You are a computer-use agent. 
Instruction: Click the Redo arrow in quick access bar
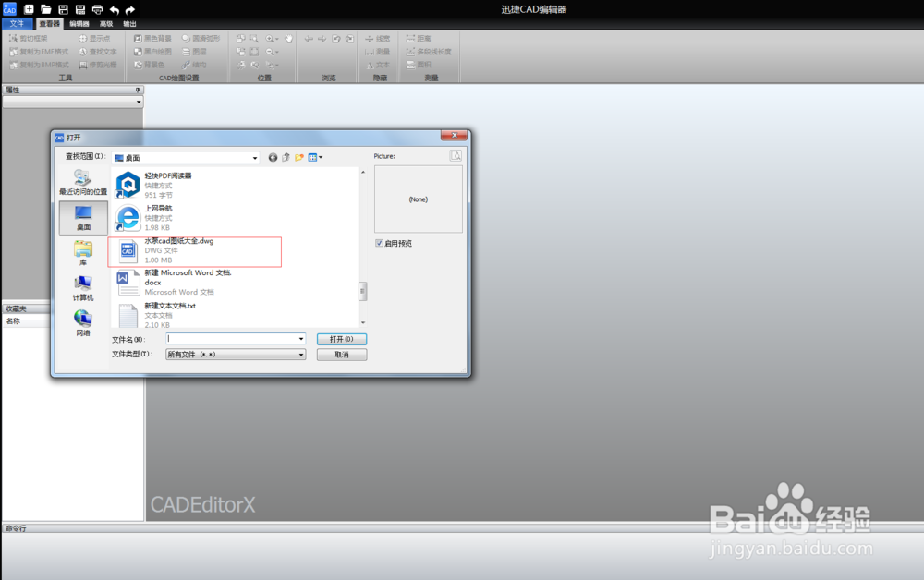[130, 9]
